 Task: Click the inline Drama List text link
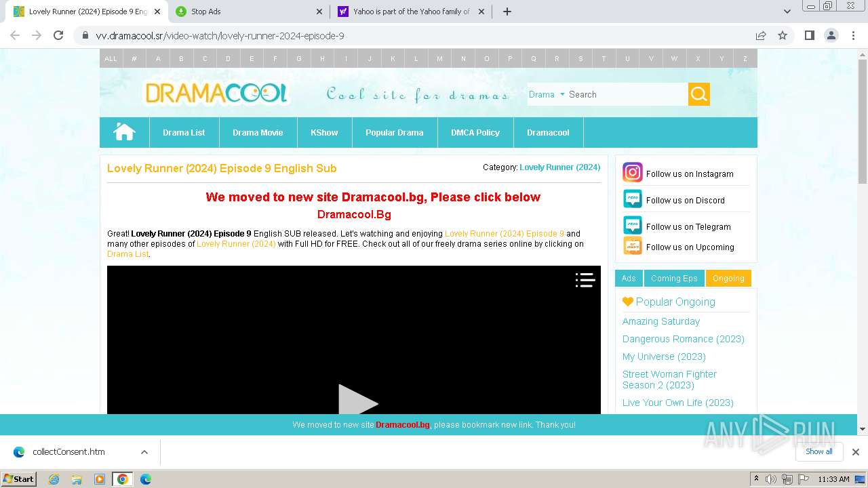(127, 254)
